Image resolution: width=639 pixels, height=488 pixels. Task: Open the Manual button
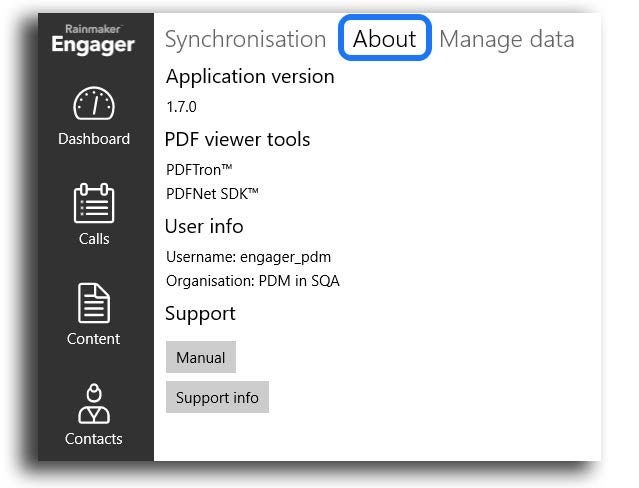pyautogui.click(x=201, y=357)
